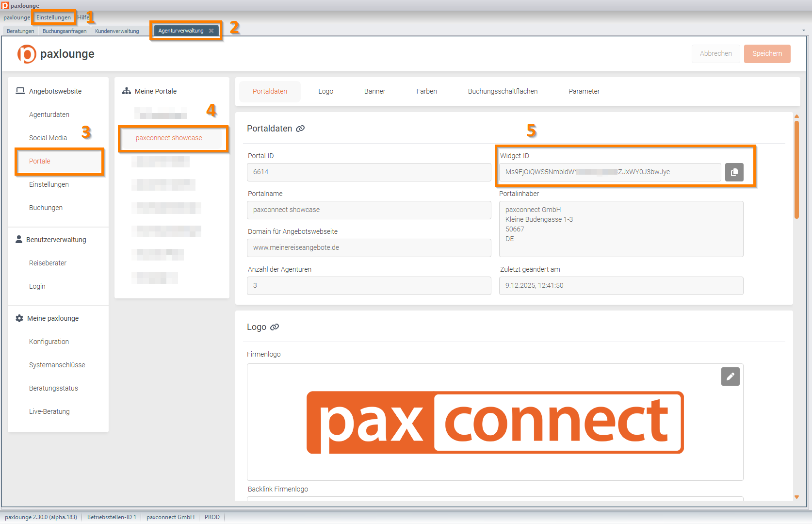Image resolution: width=812 pixels, height=524 pixels.
Task: Click the Meine paxlounge gear icon
Action: pos(19,318)
